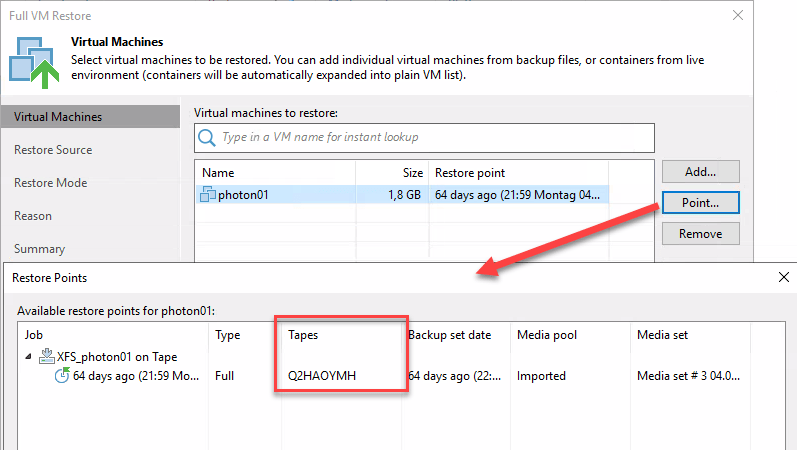797x450 pixels.
Task: Click the Remove button
Action: click(x=700, y=234)
